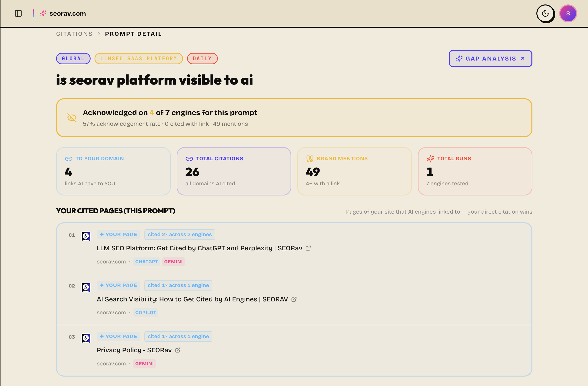588x386 pixels.
Task: Open AI Search Visibility page link
Action: coord(192,299)
